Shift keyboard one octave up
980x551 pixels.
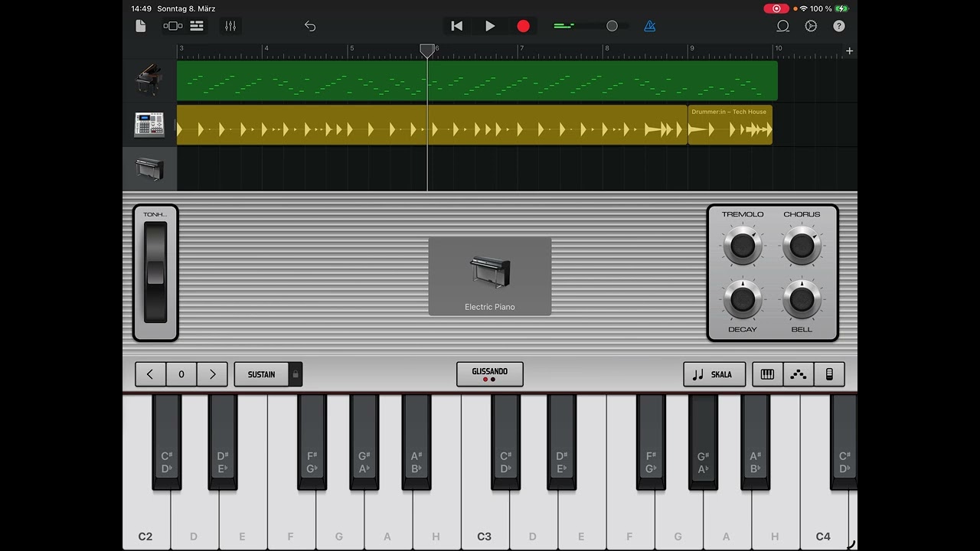point(212,374)
